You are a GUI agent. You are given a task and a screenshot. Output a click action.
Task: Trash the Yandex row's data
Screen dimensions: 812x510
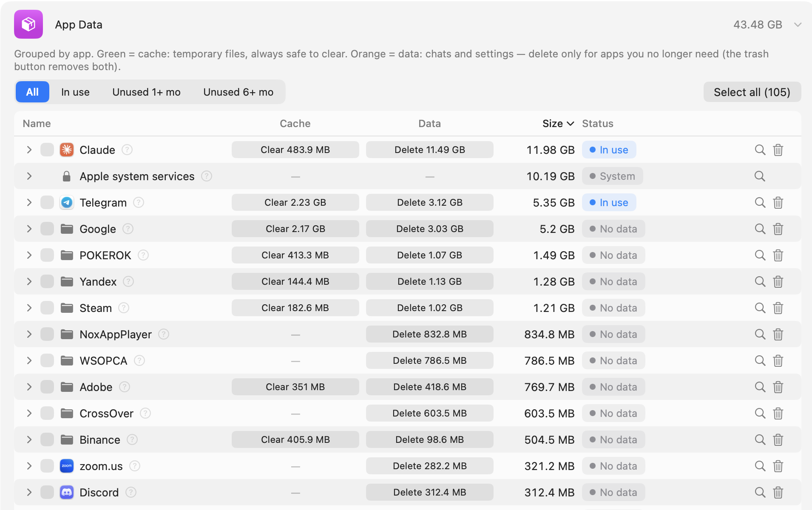click(x=778, y=282)
